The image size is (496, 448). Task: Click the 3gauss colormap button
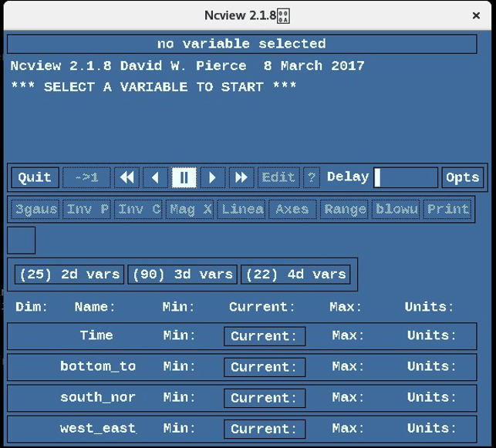35,209
